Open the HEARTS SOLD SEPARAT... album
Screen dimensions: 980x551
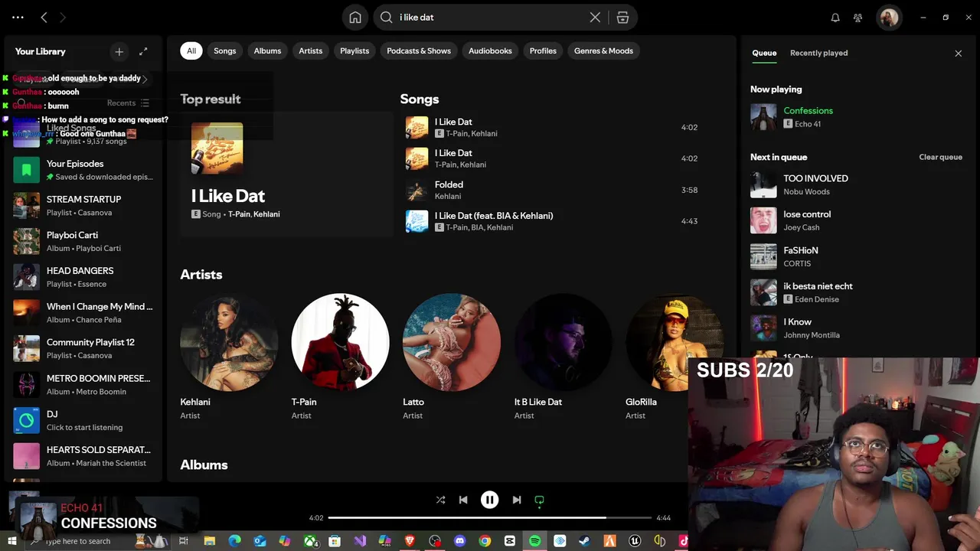(x=84, y=456)
